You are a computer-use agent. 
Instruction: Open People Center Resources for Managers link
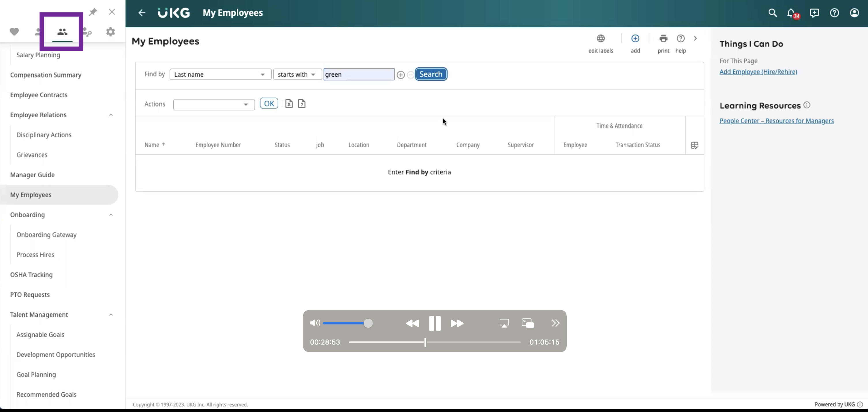(777, 121)
